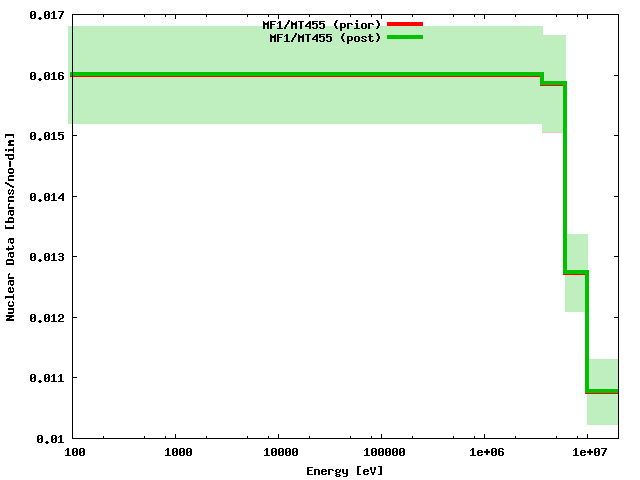Click the red prior legend line sample
The height and width of the screenshot is (480, 640).
pyautogui.click(x=405, y=23)
